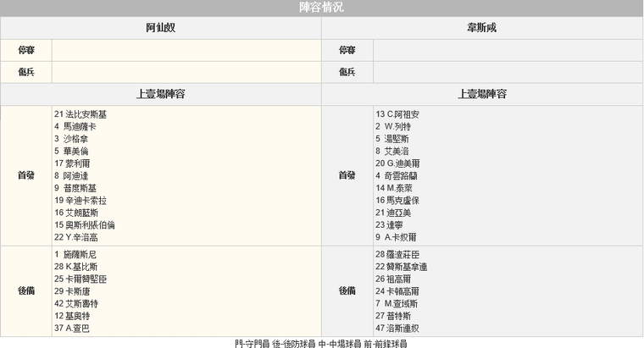Image resolution: width=644 pixels, height=348 pixels.
Task: Select player 4 奇雲路蘭
Action: (x=397, y=176)
